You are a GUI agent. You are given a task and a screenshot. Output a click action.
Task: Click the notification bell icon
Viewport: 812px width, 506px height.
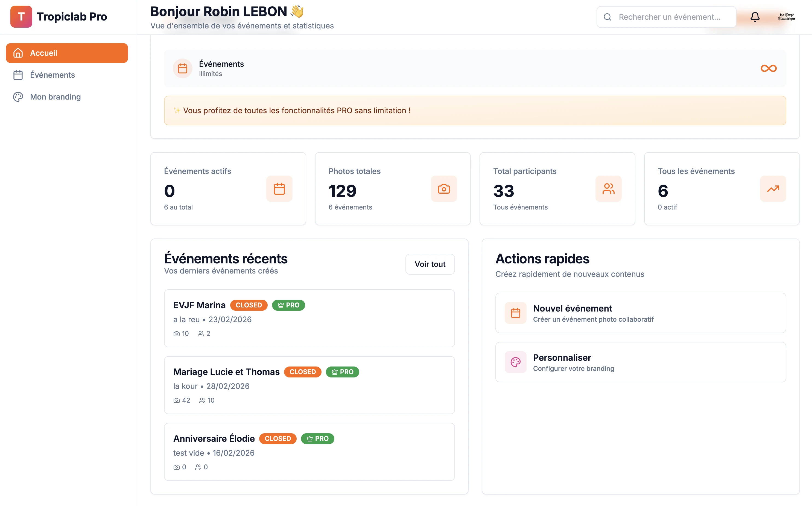[755, 17]
